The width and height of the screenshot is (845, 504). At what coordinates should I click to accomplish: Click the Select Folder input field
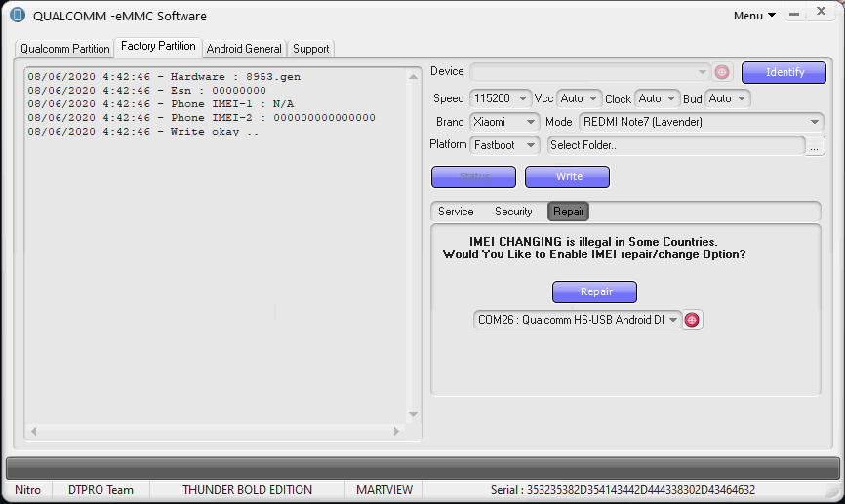pyautogui.click(x=676, y=145)
